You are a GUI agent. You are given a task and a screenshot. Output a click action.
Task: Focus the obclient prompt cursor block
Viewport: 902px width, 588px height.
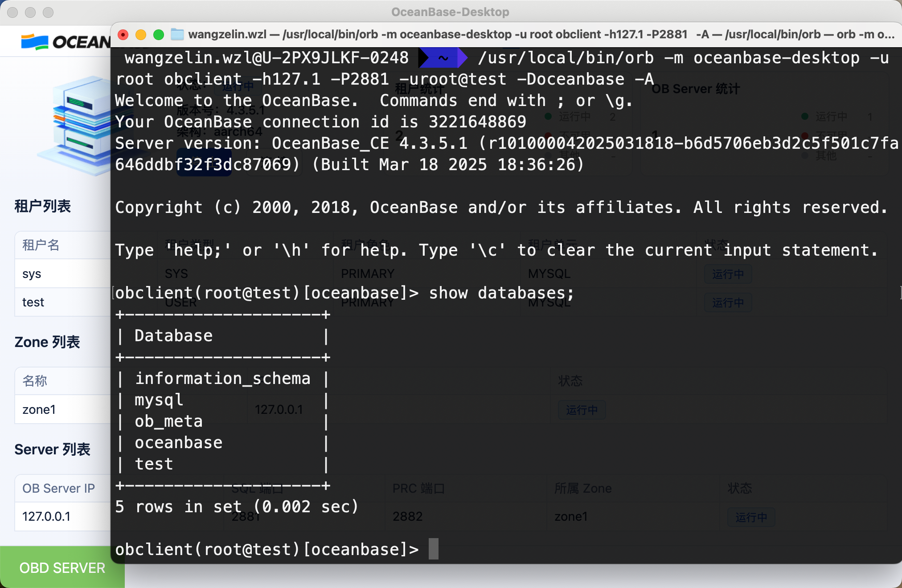click(434, 549)
